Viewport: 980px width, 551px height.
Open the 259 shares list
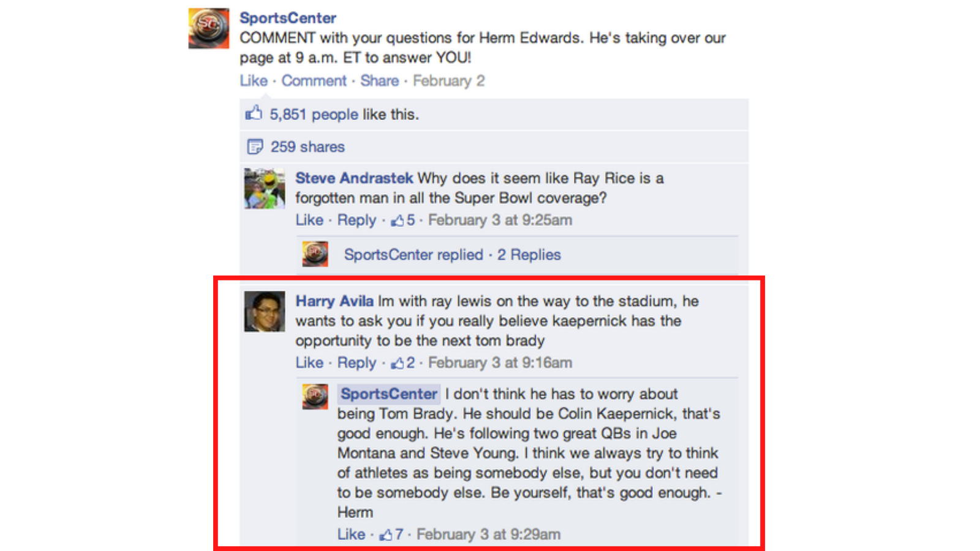pos(307,147)
